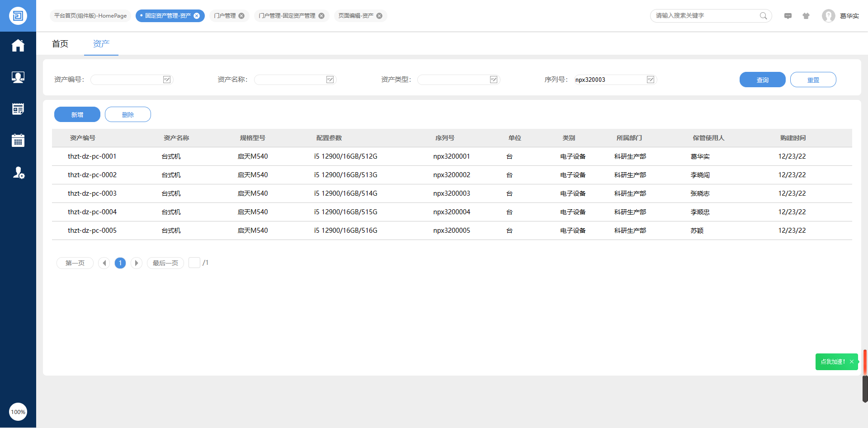
Task: Click the home icon in left sidebar
Action: (18, 46)
